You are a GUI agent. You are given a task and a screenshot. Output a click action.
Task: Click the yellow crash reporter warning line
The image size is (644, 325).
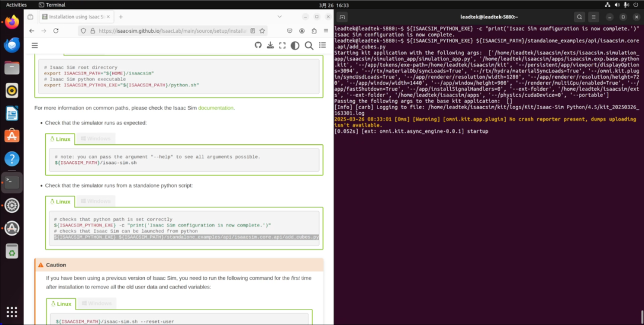[x=485, y=122]
